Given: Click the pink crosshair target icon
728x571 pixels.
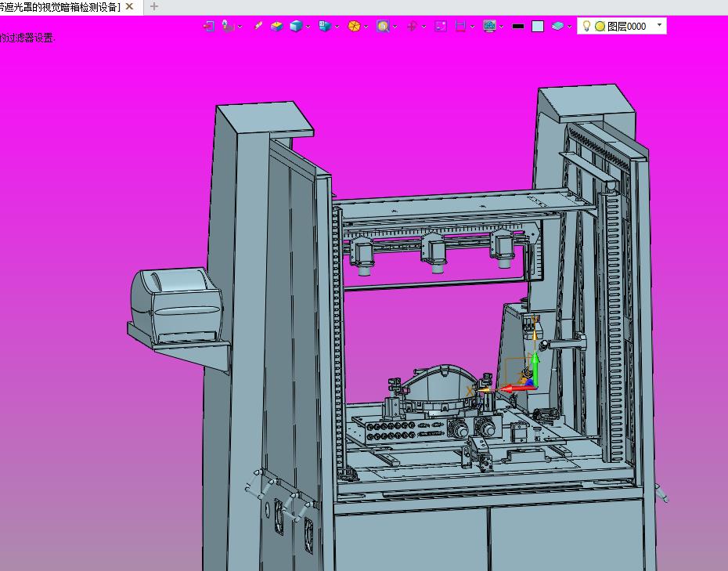Looking at the screenshot, I should click(412, 27).
